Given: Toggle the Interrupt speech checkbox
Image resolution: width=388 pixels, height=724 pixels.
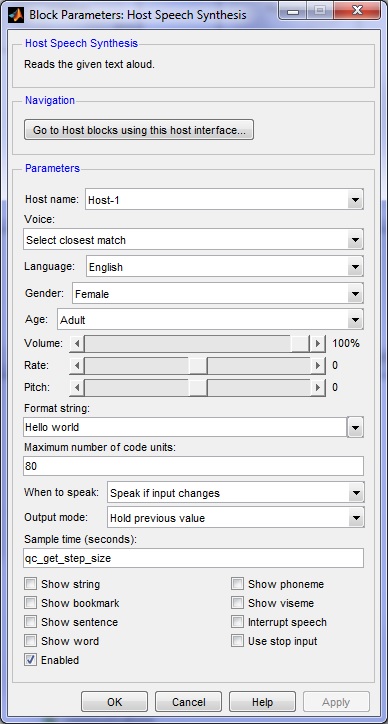Looking at the screenshot, I should tap(237, 622).
